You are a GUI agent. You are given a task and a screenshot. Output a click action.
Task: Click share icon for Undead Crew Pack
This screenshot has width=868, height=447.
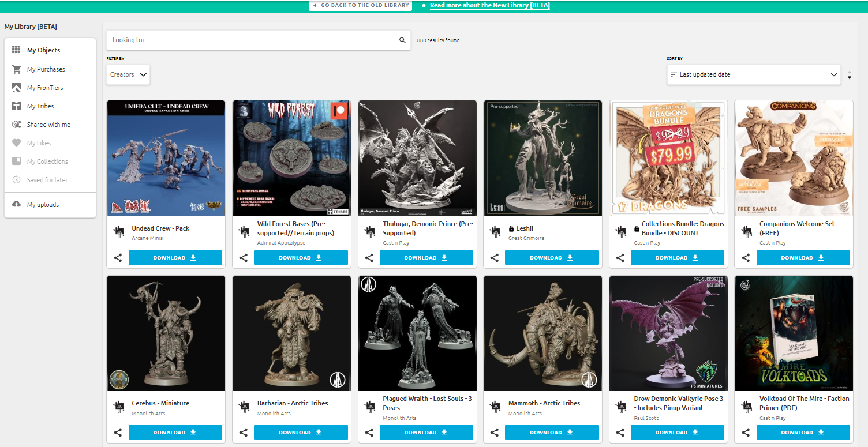[118, 258]
